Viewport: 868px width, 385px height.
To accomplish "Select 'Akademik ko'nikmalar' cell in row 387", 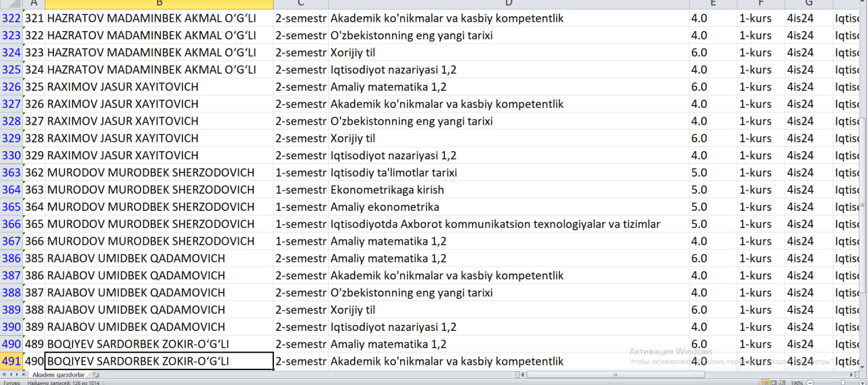I will [509, 275].
